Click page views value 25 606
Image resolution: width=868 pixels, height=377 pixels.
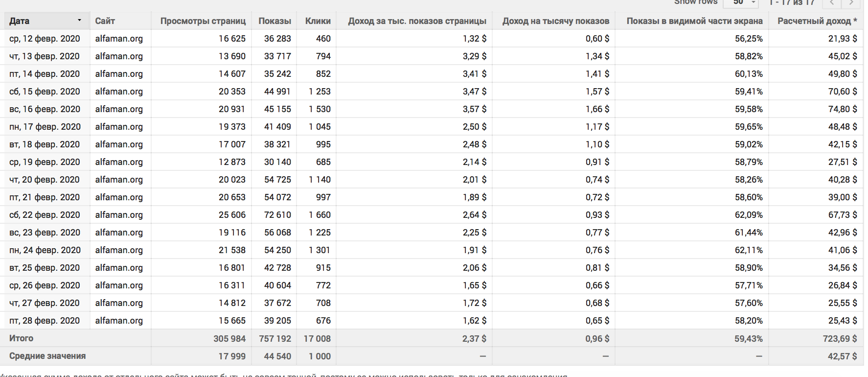point(232,215)
